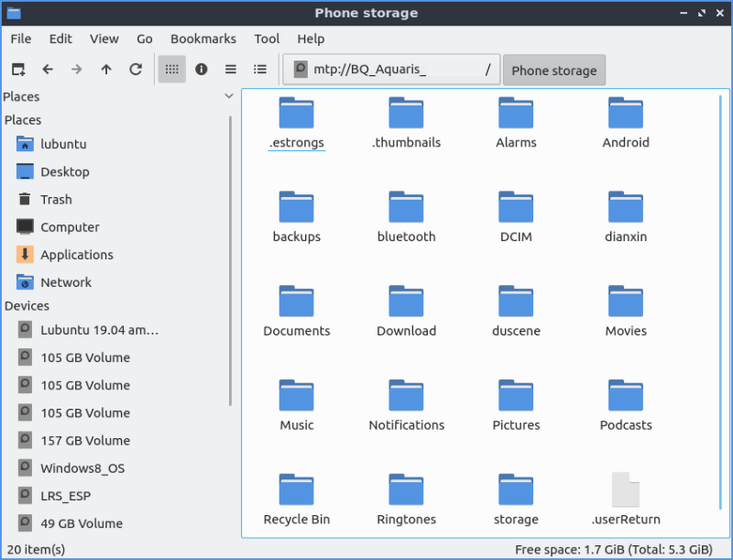Select the Recycle Bin folder
733x560 pixels.
296,490
